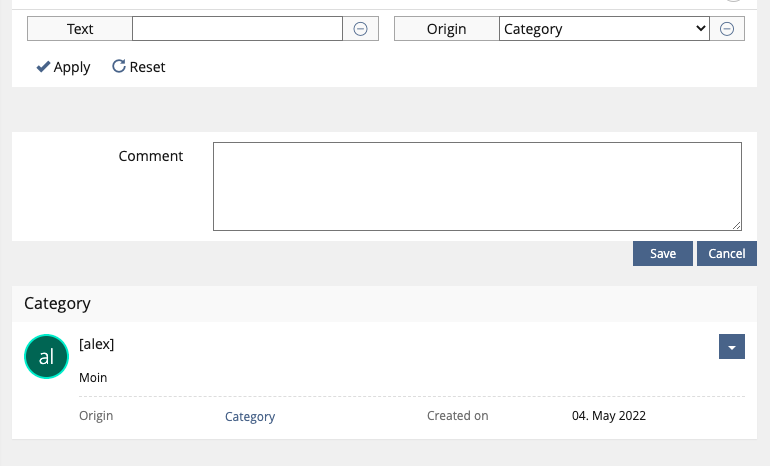
Task: Select the 'Moin' comment text
Action: [93, 378]
